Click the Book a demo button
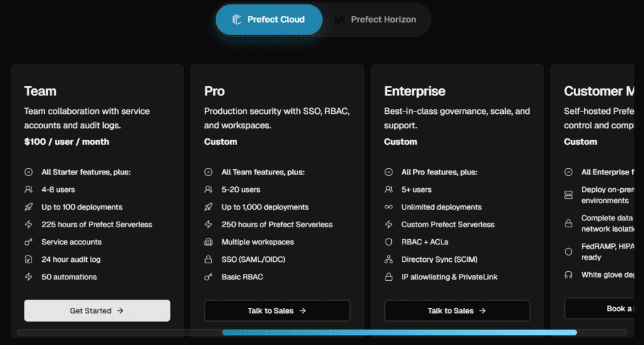644x345 pixels. [604, 308]
